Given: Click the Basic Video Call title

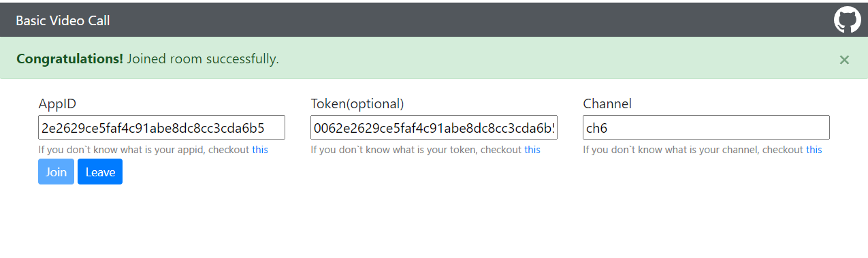Looking at the screenshot, I should (x=63, y=20).
